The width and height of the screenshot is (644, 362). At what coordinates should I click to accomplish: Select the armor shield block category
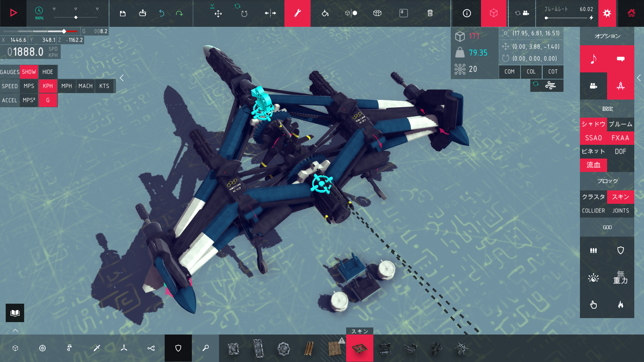178,348
